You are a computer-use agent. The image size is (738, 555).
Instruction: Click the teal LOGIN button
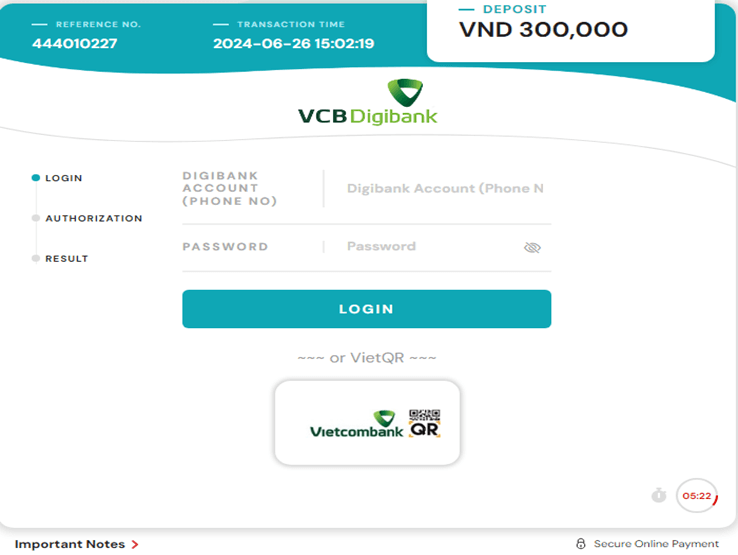pyautogui.click(x=367, y=309)
